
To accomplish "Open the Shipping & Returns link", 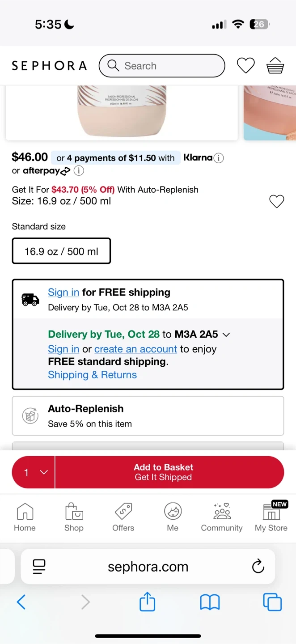I will point(92,375).
